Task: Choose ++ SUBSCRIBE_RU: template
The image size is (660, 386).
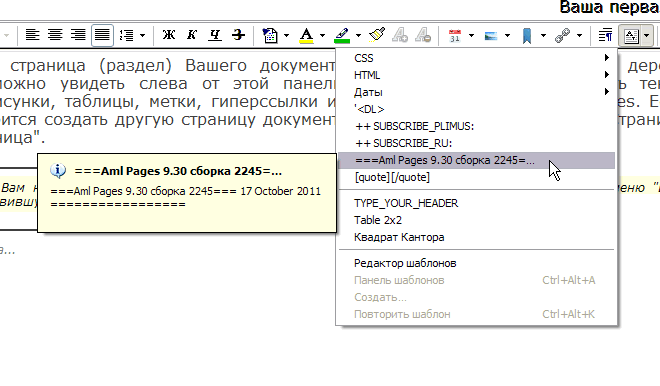Action: (477, 143)
